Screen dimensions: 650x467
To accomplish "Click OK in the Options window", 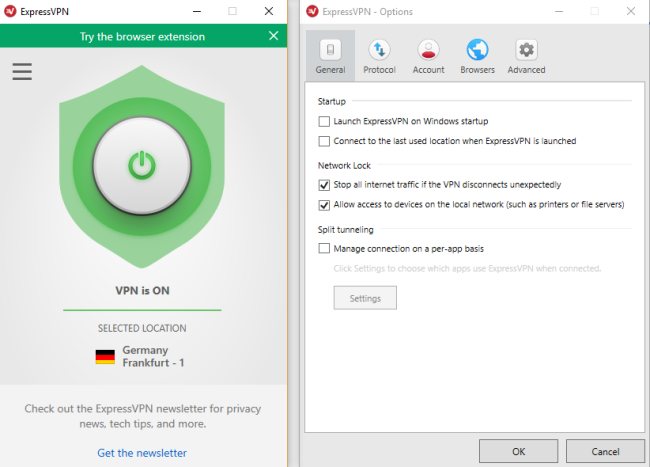I will click(x=518, y=451).
